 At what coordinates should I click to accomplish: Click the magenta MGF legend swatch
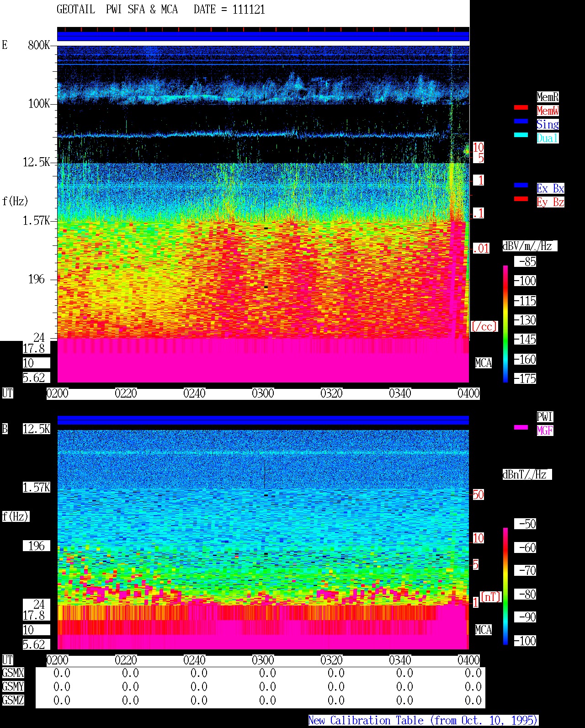pos(521,428)
